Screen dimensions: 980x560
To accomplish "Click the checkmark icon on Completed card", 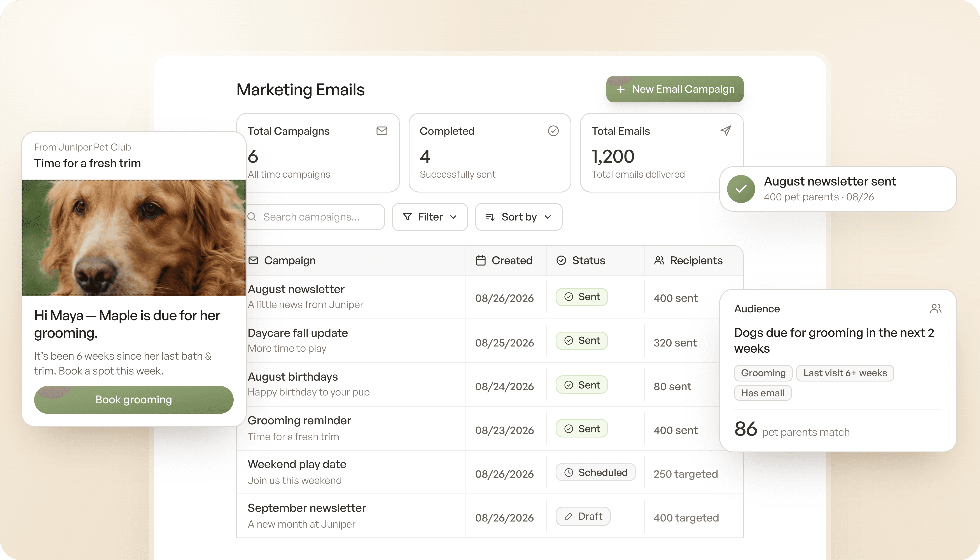I will pyautogui.click(x=553, y=131).
